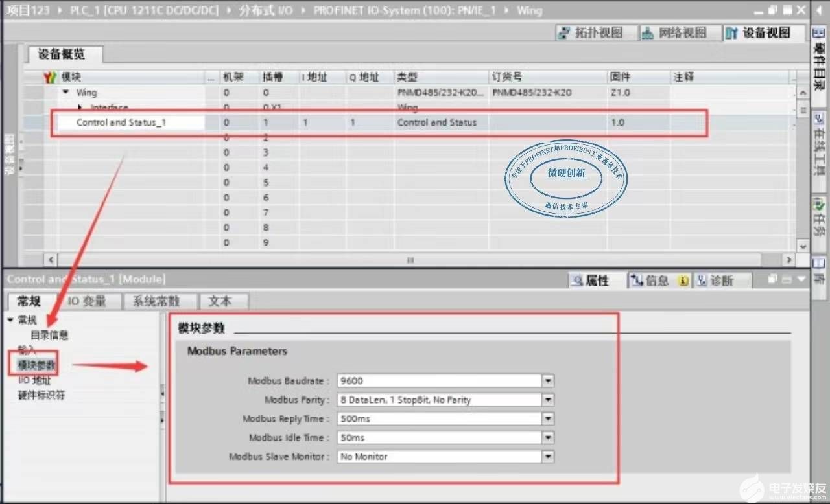
Task: Click the Modbus Parity field value
Action: (440, 400)
